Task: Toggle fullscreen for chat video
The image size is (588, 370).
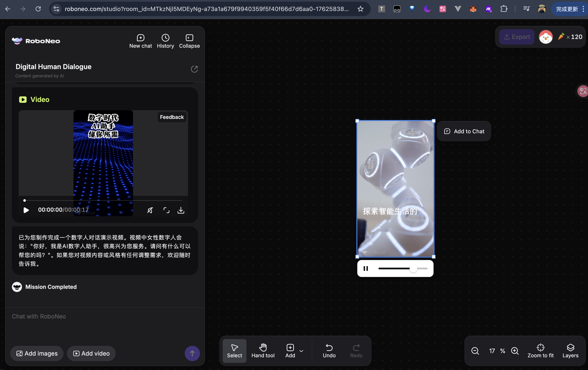Action: tap(166, 210)
